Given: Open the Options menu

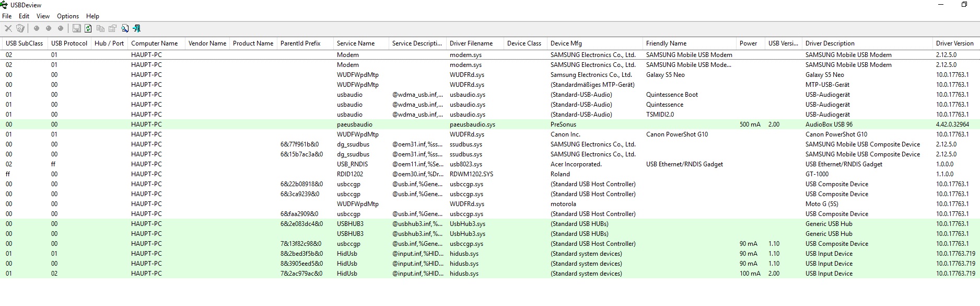Looking at the screenshot, I should [x=68, y=16].
